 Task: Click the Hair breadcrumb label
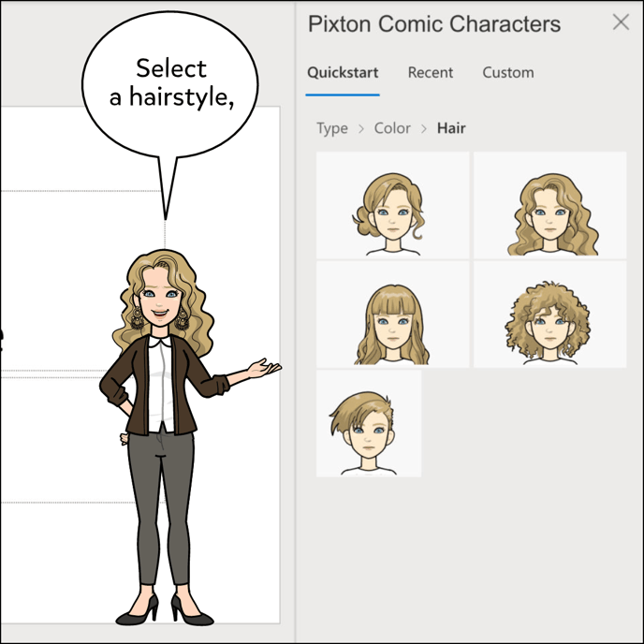click(451, 128)
